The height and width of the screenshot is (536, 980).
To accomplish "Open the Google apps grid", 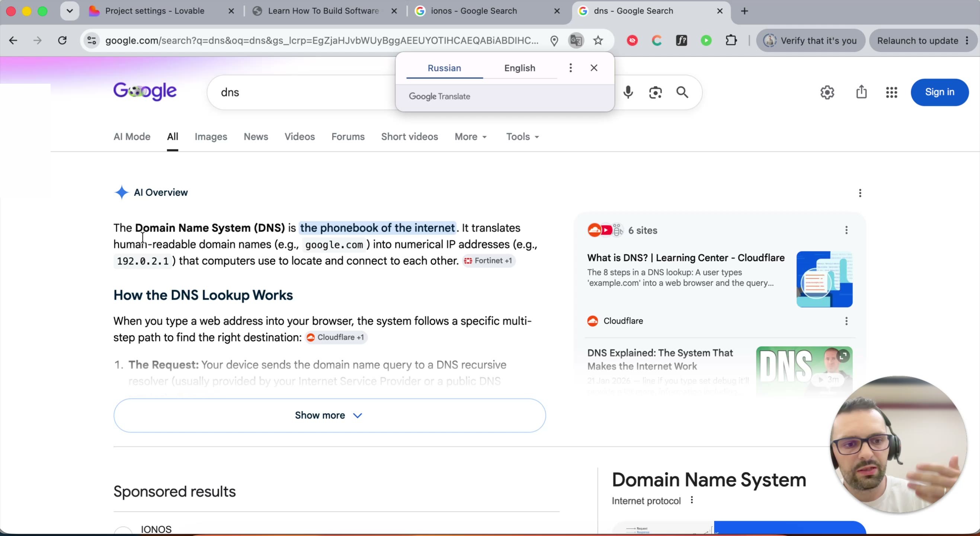I will click(x=891, y=92).
